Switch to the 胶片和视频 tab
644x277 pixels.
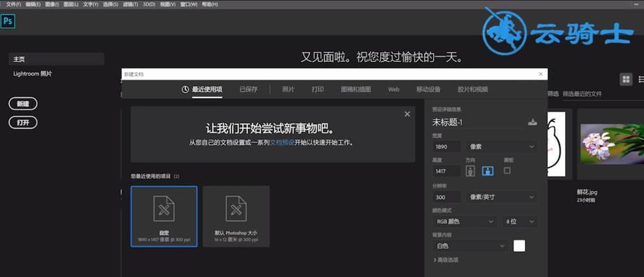click(473, 89)
